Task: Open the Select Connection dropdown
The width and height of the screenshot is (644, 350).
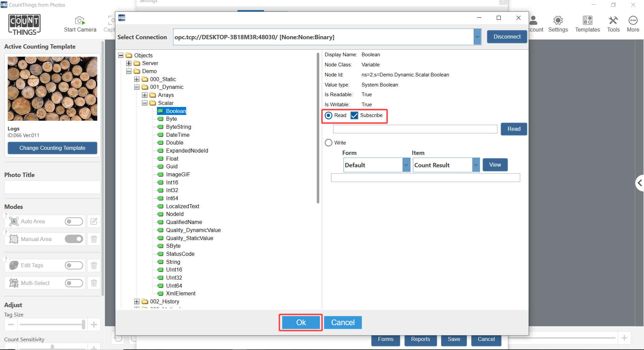Action: click(x=477, y=37)
